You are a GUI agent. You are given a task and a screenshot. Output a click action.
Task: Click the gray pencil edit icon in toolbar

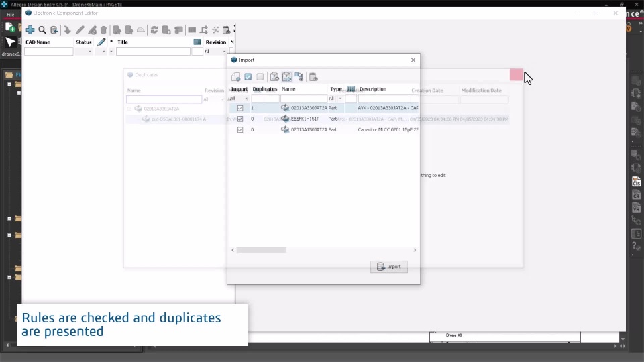click(80, 29)
